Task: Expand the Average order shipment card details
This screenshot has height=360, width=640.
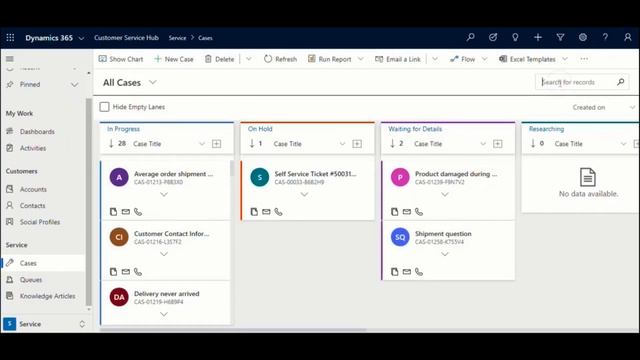Action: 164,195
